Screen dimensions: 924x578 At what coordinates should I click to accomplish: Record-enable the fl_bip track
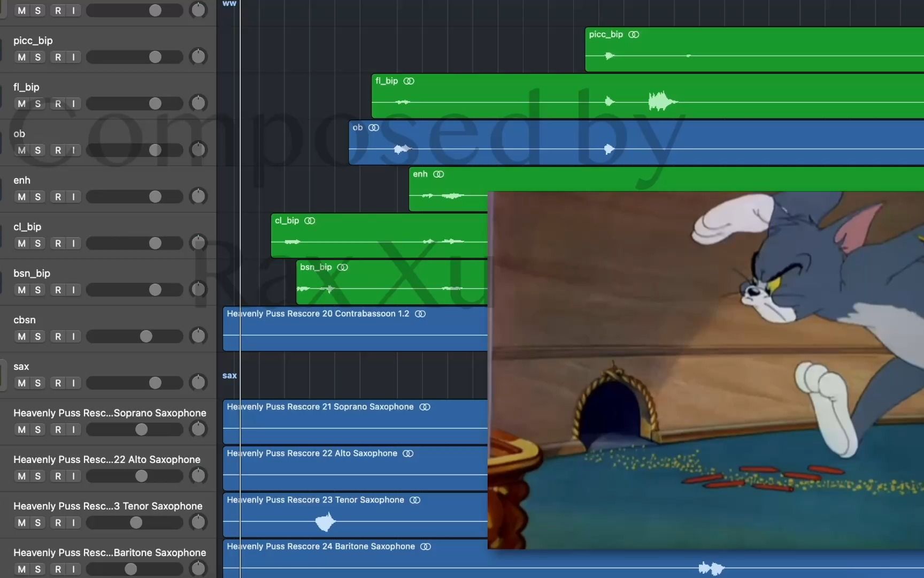coord(58,103)
